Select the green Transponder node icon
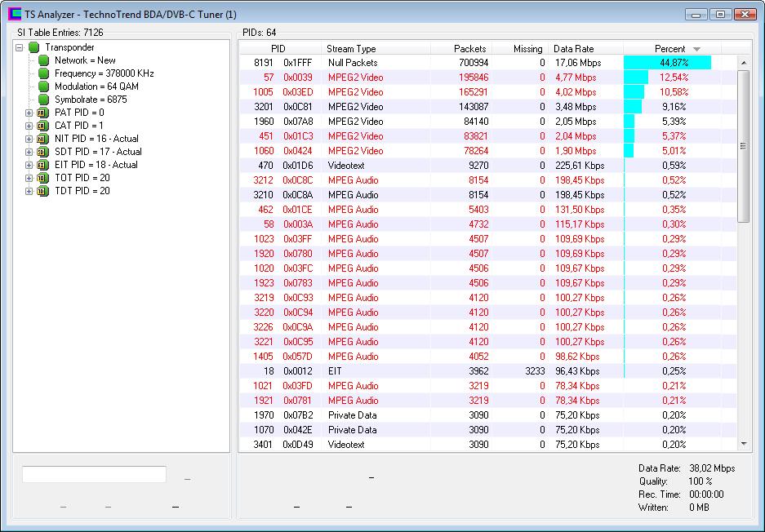 pos(33,47)
